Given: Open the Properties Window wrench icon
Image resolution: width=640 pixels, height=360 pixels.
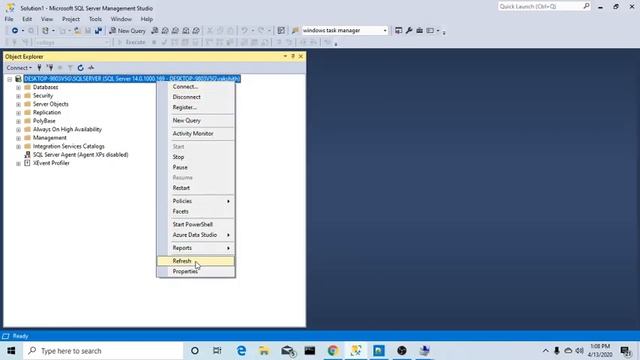Looking at the screenshot, I should pos(409,31).
